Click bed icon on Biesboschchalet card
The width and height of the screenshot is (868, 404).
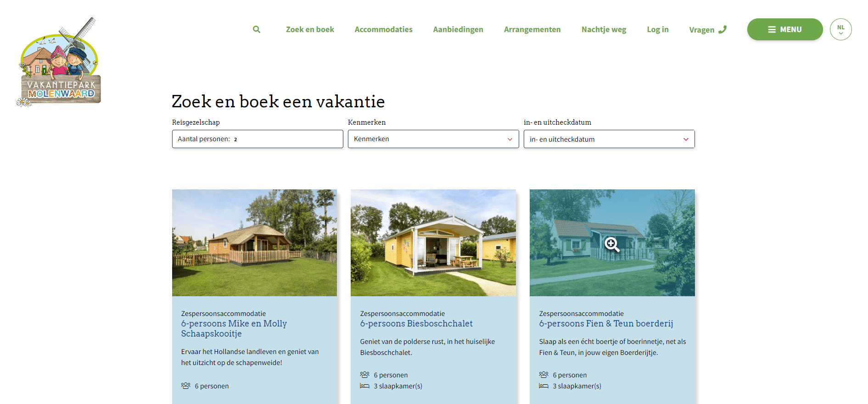tap(364, 386)
